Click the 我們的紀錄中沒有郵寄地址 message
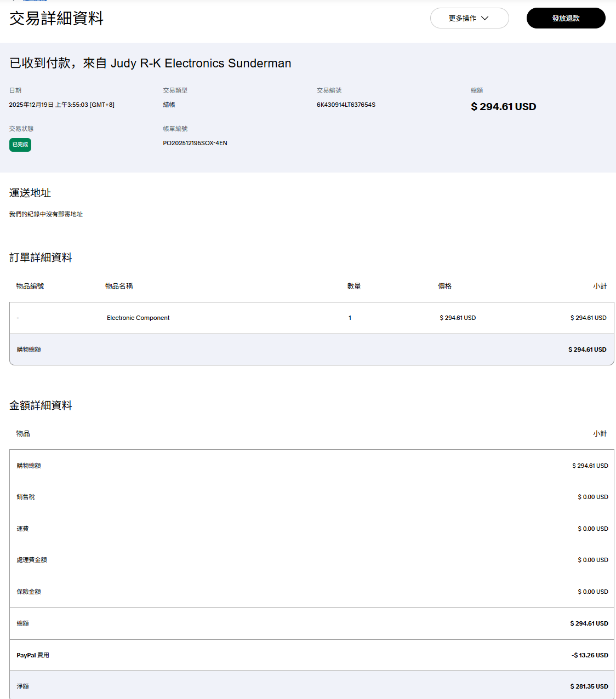616x699 pixels. pyautogui.click(x=45, y=214)
